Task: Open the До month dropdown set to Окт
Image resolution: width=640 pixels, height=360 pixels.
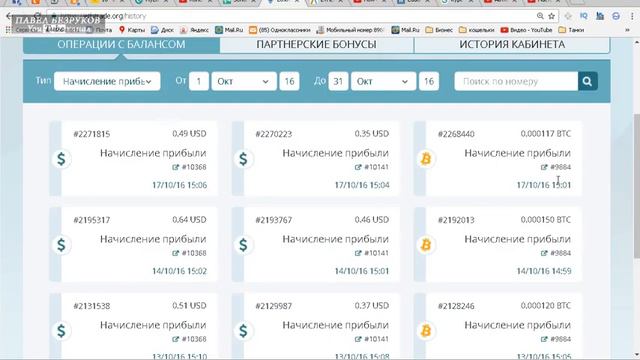Action: point(383,81)
